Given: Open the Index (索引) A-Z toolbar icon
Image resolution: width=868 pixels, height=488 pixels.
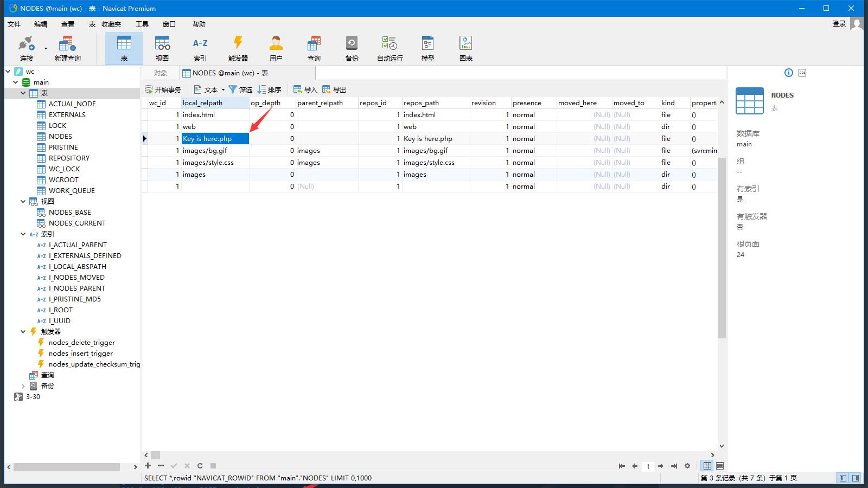Looking at the screenshot, I should (x=200, y=48).
